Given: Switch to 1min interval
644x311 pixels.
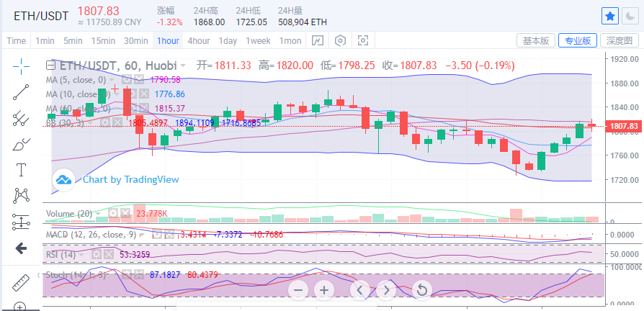Looking at the screenshot, I should 45,40.
